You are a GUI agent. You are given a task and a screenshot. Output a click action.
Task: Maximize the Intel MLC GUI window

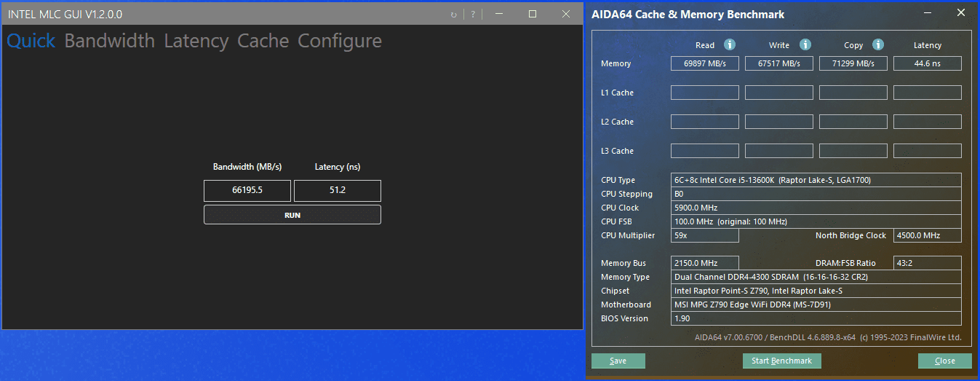pos(533,14)
